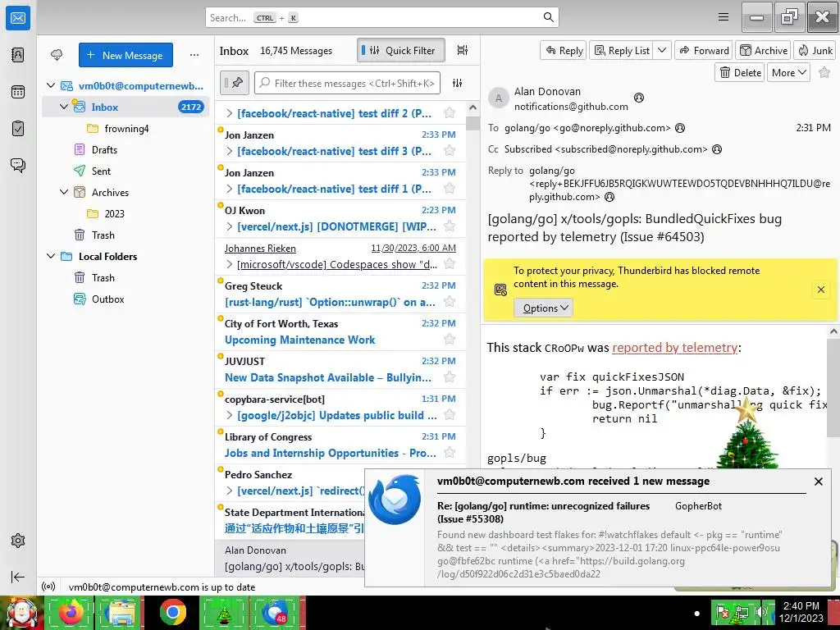Collapse the Archives folder
840x630 pixels.
coord(64,192)
